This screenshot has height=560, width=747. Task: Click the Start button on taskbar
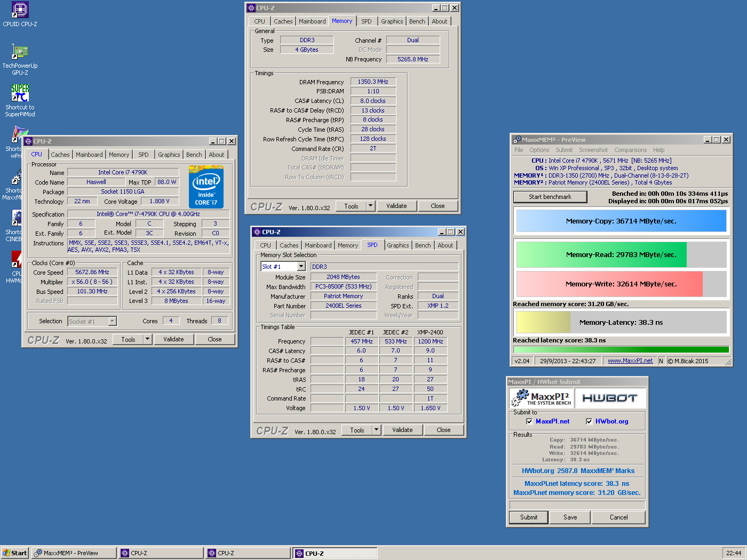pyautogui.click(x=14, y=553)
